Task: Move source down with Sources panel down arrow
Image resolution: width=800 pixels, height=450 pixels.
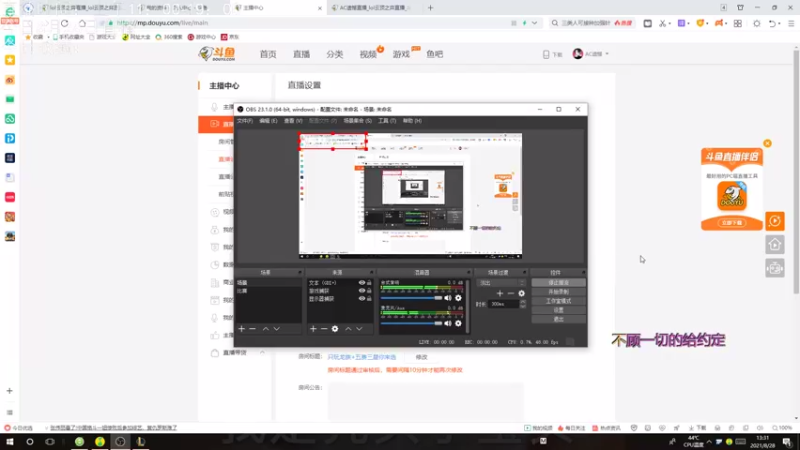Action: 359,329
